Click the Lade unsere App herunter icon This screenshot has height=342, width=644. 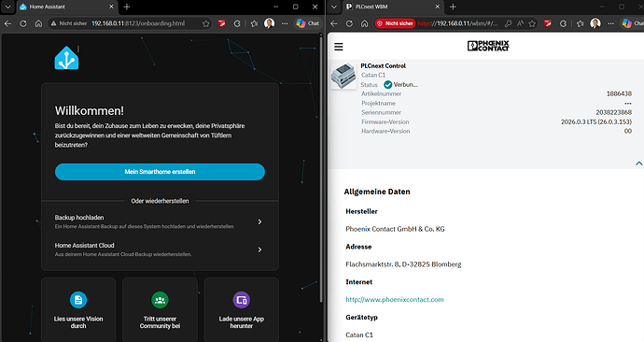click(x=242, y=300)
